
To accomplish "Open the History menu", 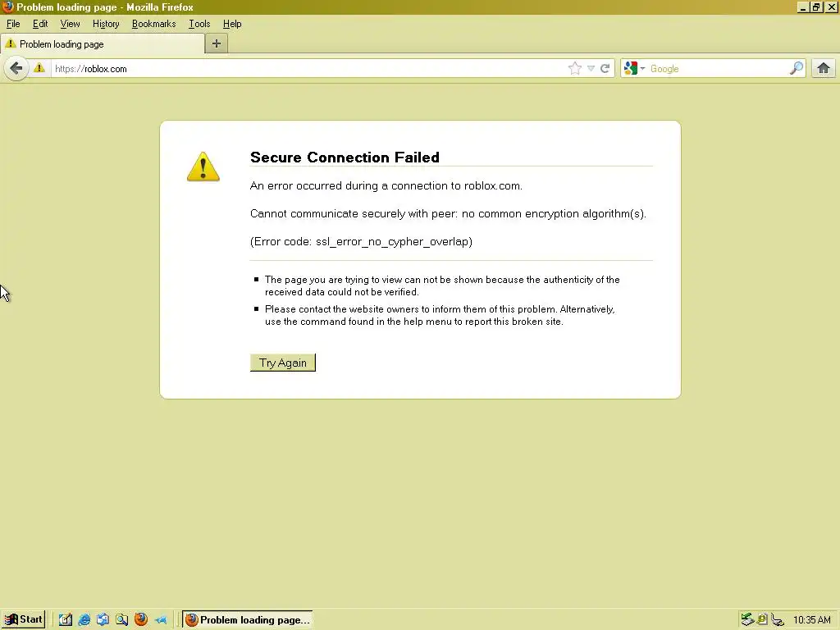I will coord(106,24).
